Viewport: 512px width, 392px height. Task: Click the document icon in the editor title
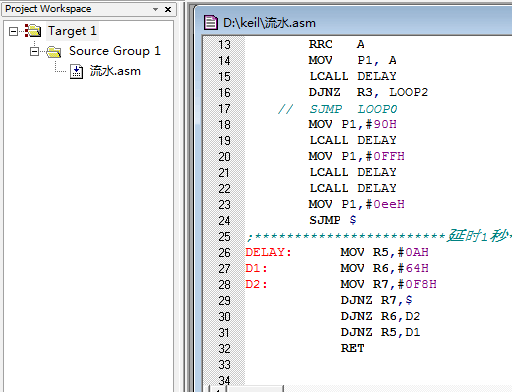coord(211,23)
